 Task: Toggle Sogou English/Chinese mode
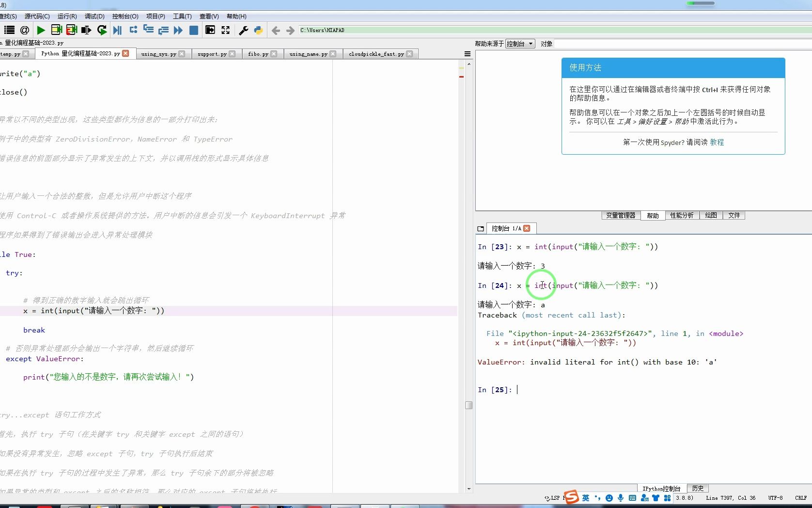(x=586, y=498)
